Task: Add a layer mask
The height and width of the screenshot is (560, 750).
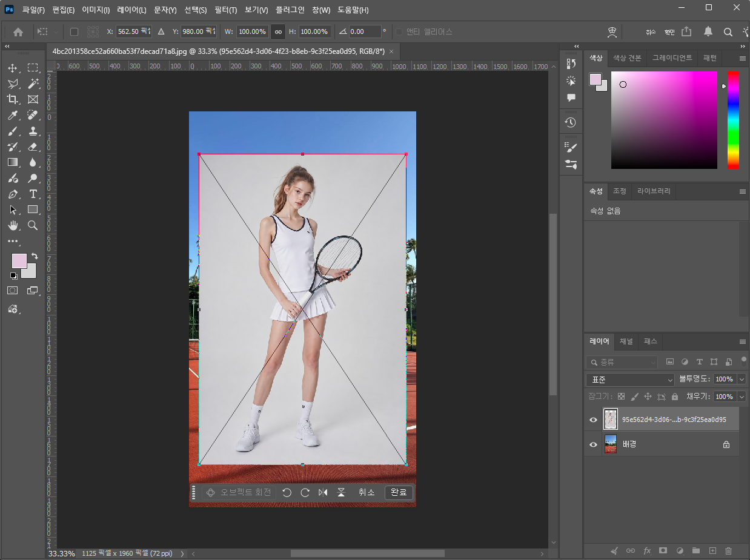Action: pos(663,551)
